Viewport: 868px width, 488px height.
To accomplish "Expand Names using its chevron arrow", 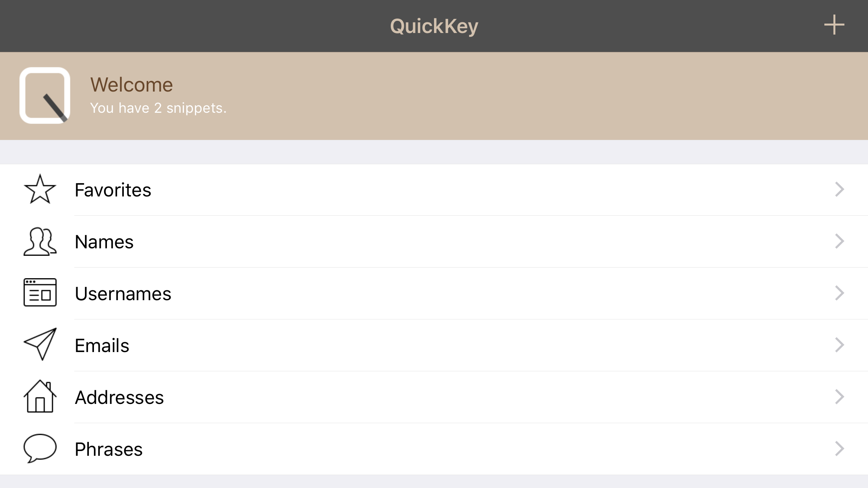I will (x=839, y=241).
